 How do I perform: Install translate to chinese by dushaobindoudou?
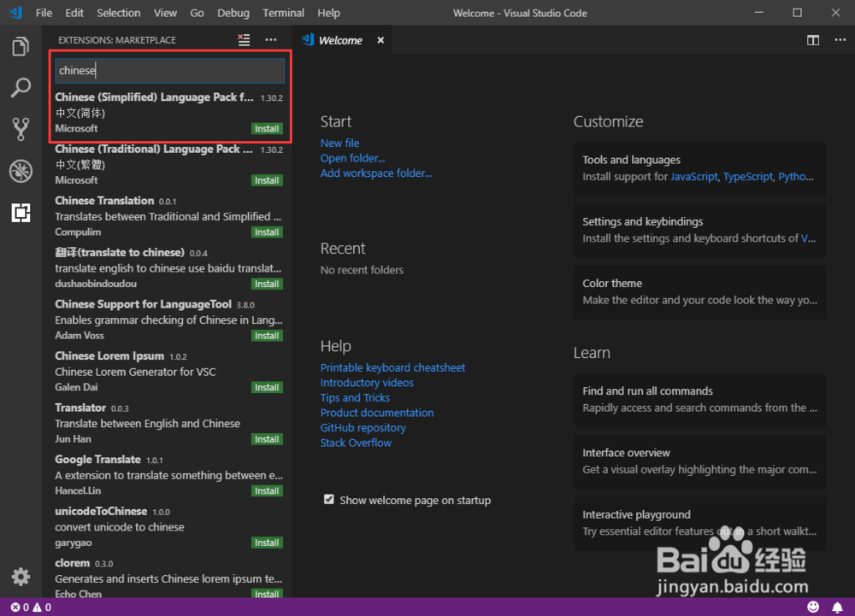click(267, 284)
